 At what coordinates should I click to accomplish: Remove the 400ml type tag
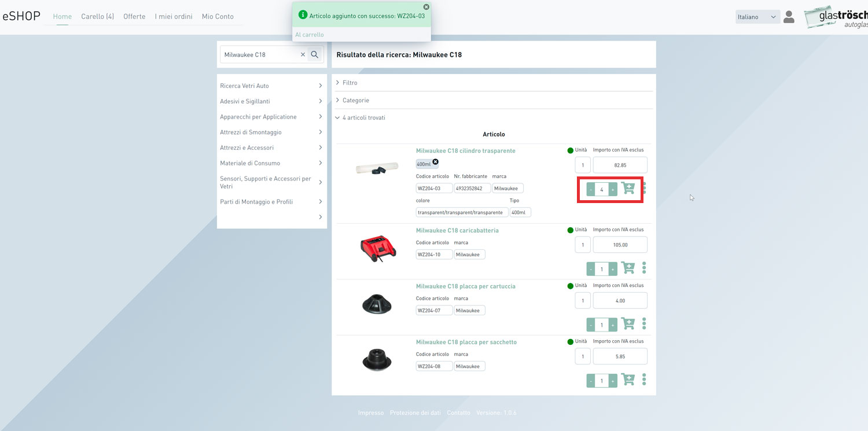(x=436, y=162)
